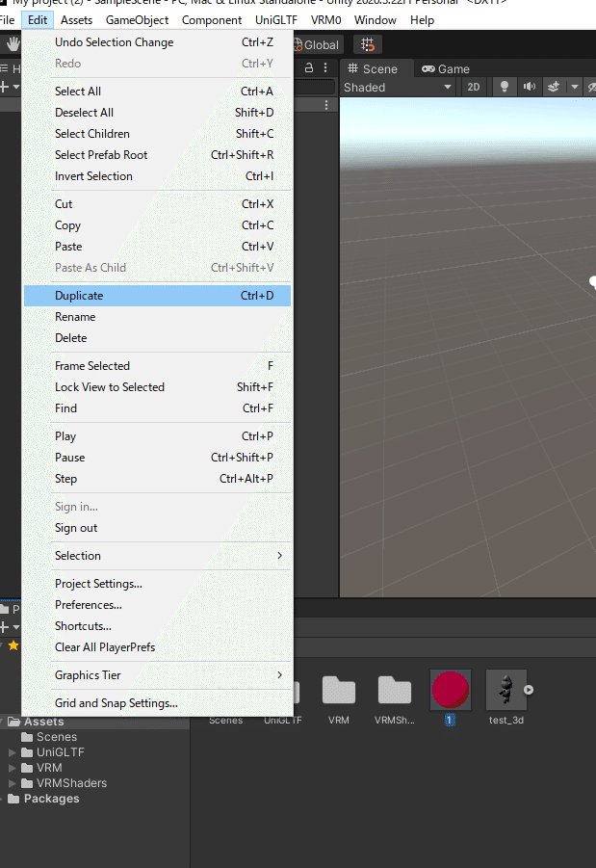Expand test_3d asset arrow button

pos(529,690)
